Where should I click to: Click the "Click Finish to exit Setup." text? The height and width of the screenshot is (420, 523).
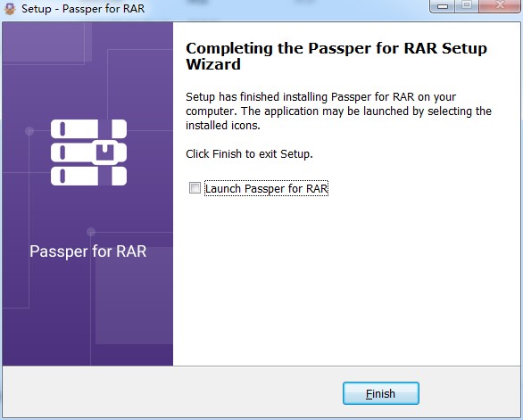[249, 154]
